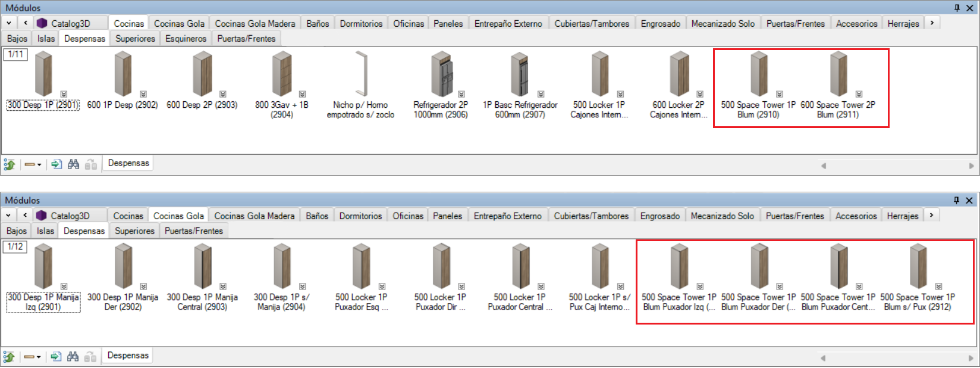Open options arrow under 300 Desp 1P Manija Der
The height and width of the screenshot is (368, 980).
coord(143,286)
